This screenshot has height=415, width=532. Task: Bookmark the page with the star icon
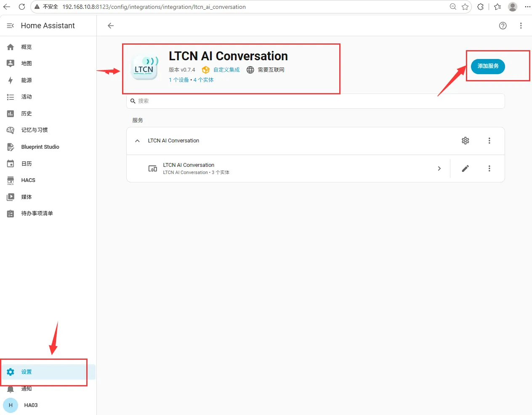[465, 7]
